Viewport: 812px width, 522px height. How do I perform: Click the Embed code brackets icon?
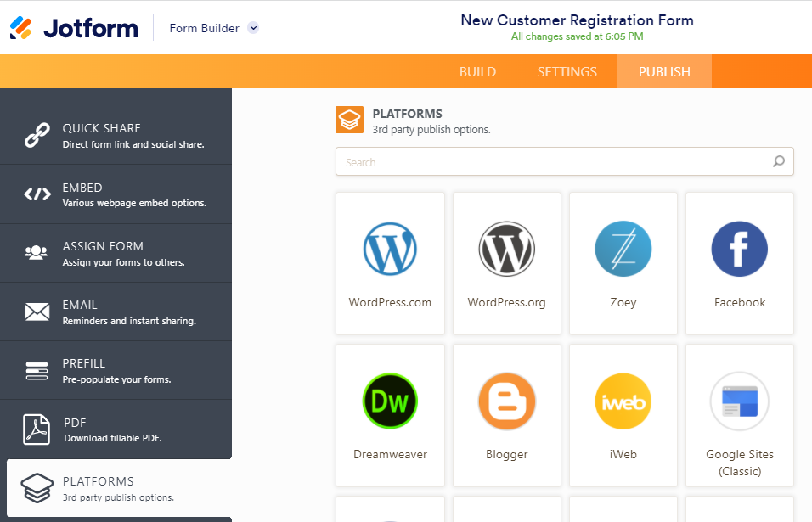pyautogui.click(x=37, y=194)
